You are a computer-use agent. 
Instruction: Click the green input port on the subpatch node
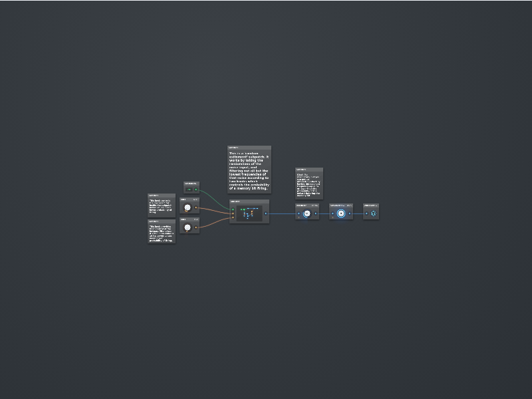(x=233, y=209)
